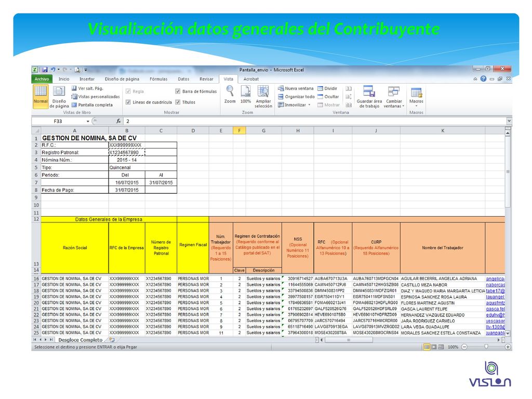Image resolution: width=532 pixels, height=399 pixels.
Task: Click the insert worksheet icon beside Desgloce Completo
Action: click(x=112, y=340)
